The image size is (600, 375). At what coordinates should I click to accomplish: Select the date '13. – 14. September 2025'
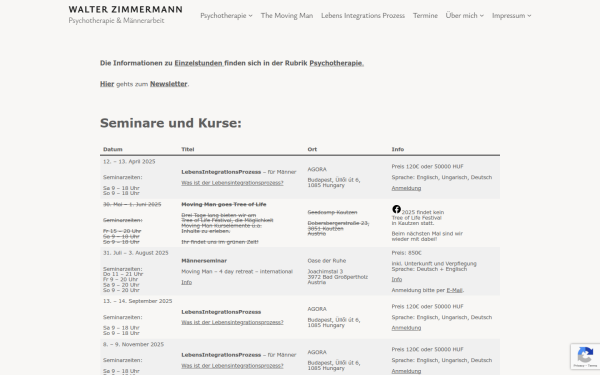click(x=137, y=301)
